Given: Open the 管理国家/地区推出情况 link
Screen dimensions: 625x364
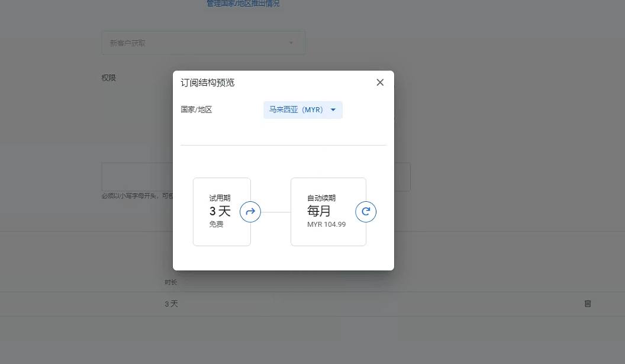Looking at the screenshot, I should [x=243, y=4].
